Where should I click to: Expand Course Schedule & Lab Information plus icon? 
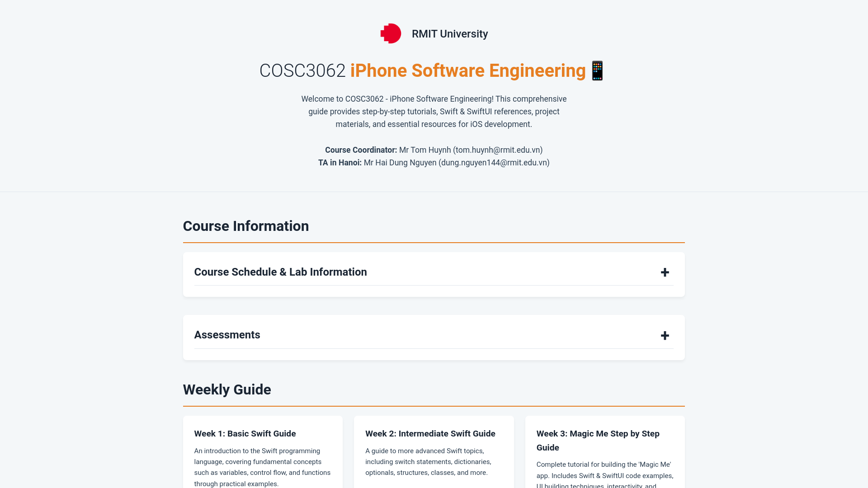pyautogui.click(x=665, y=272)
